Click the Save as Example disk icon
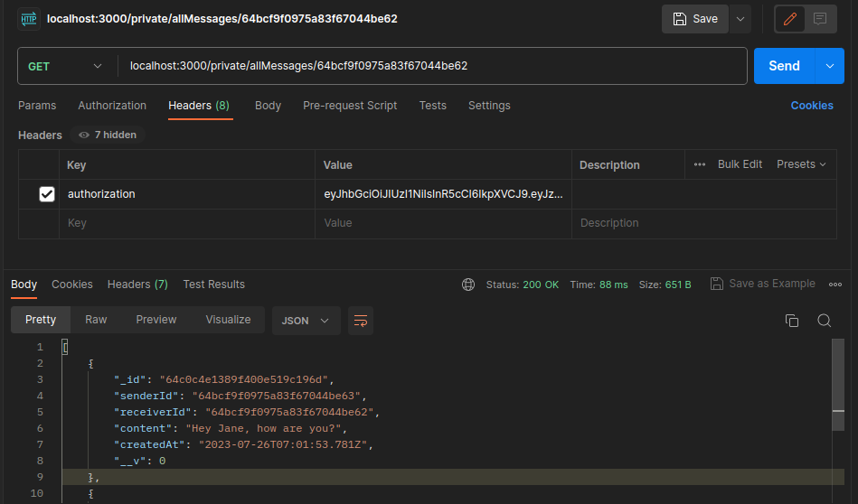This screenshot has height=504, width=858. [x=717, y=284]
